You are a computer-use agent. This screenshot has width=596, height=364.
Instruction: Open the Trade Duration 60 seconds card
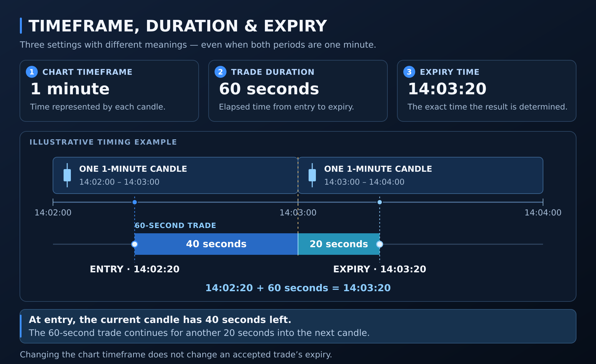pos(298,91)
